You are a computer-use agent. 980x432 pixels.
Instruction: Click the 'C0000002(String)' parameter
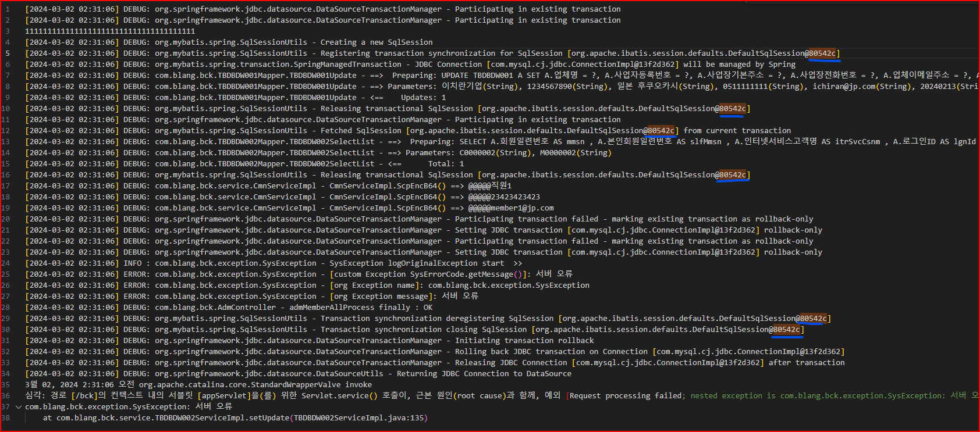(495, 153)
